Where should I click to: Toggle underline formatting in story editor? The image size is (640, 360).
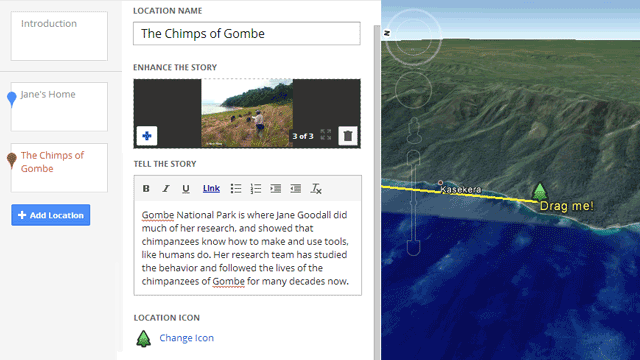tap(186, 189)
